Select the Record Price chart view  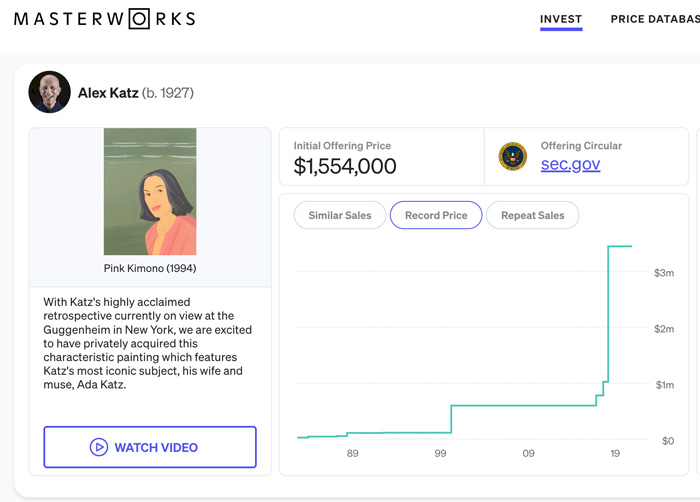tap(436, 215)
